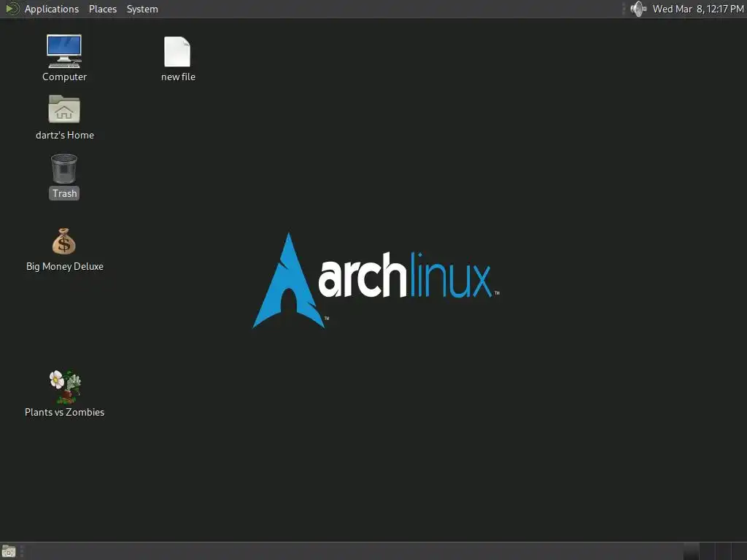Click the MATE logo icon beside Applications
The width and height of the screenshot is (747, 560).
(x=12, y=9)
